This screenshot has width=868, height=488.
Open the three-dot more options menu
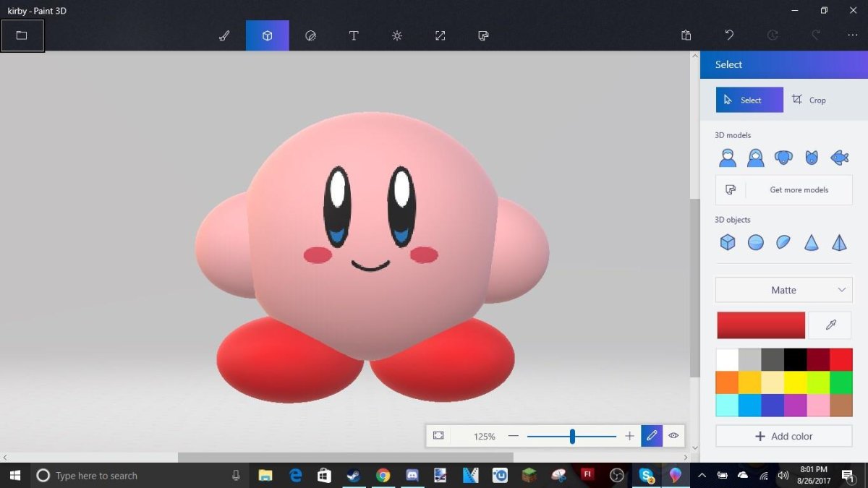[x=853, y=35]
